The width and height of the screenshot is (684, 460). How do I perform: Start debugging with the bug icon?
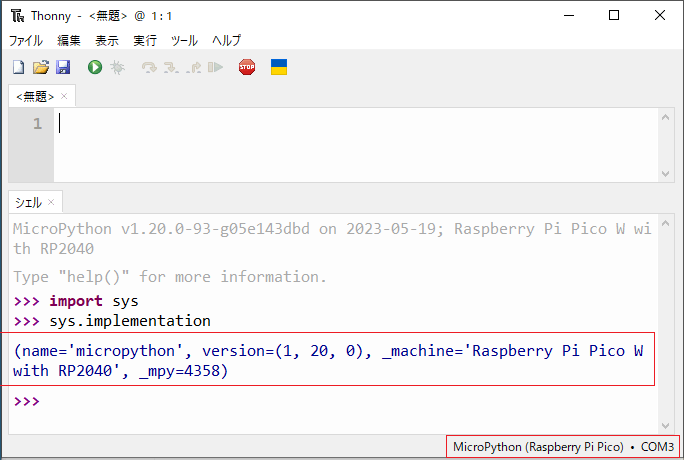117,67
